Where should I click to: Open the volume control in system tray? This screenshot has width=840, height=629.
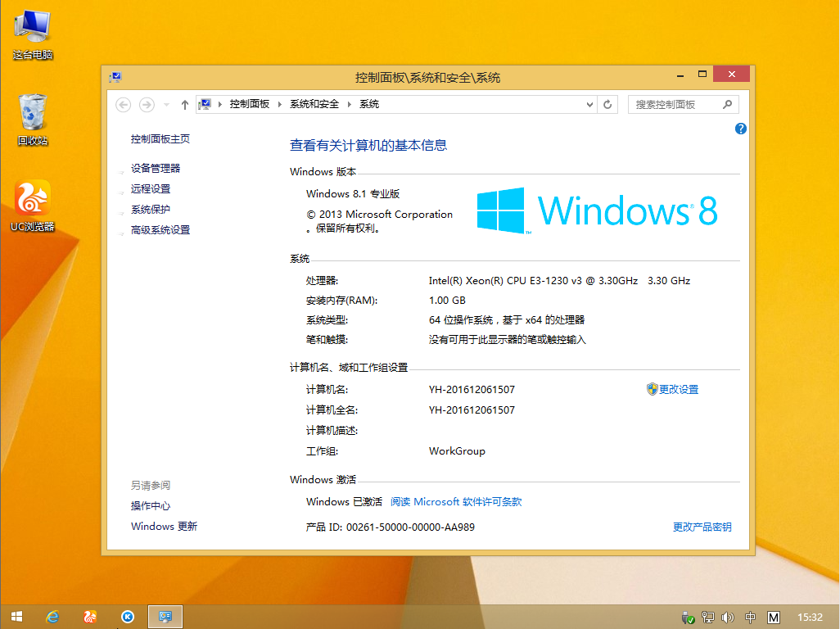click(727, 617)
